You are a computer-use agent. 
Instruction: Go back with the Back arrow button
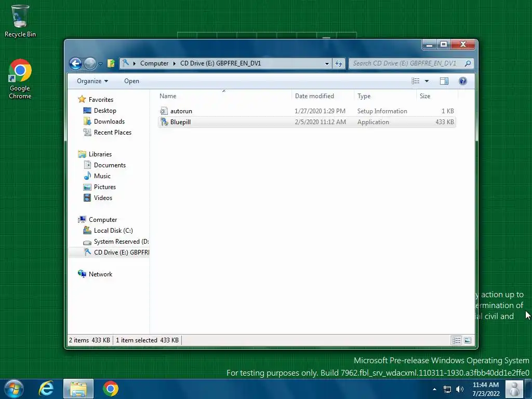click(76, 63)
